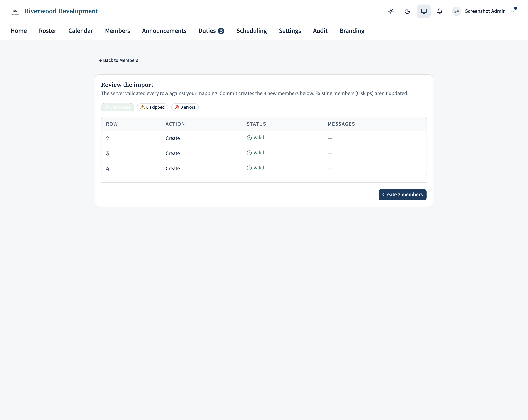Click the Create action cell in row 2
Image resolution: width=528 pixels, height=420 pixels.
click(x=173, y=138)
